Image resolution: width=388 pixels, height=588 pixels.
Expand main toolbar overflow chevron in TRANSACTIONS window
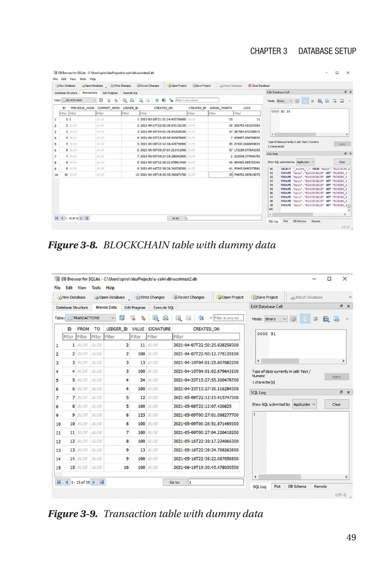click(x=350, y=297)
